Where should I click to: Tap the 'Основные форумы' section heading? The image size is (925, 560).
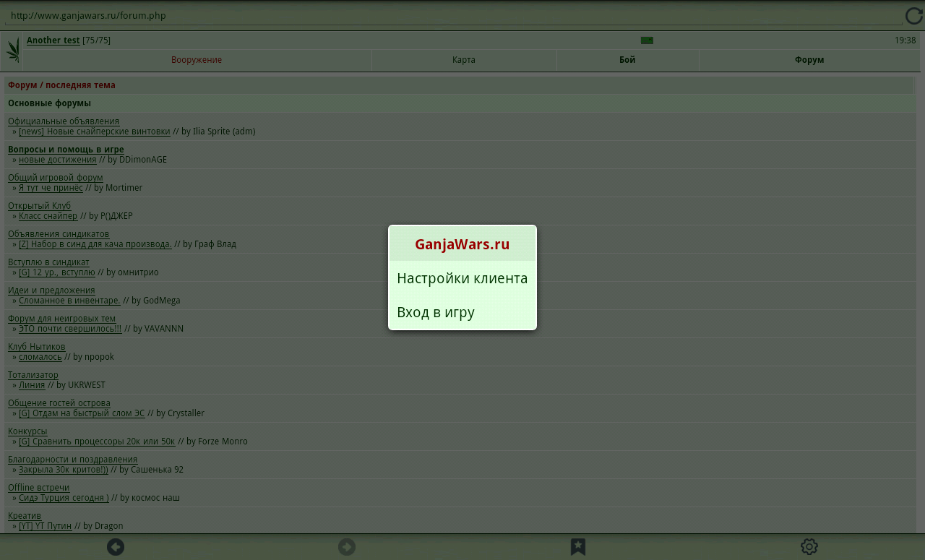49,103
